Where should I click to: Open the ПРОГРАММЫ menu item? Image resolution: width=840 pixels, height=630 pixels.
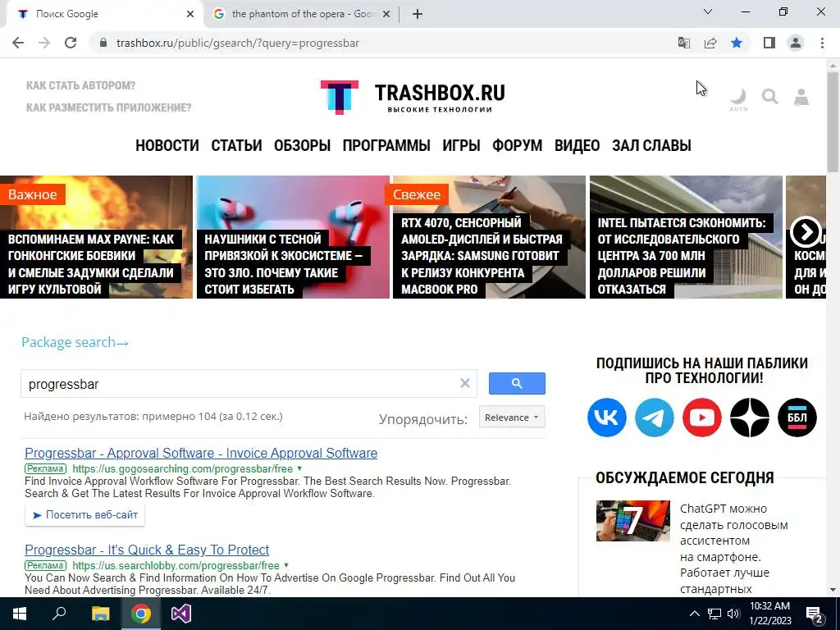[x=386, y=146]
